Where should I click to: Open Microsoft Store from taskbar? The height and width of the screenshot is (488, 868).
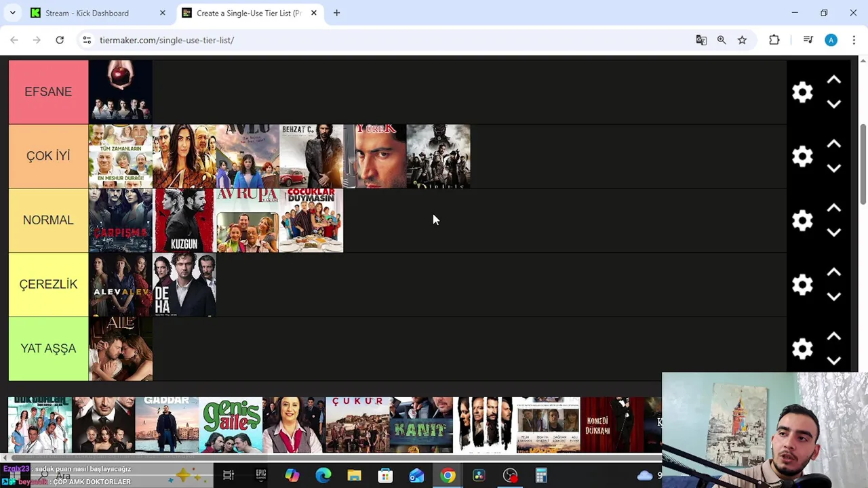tap(385, 475)
